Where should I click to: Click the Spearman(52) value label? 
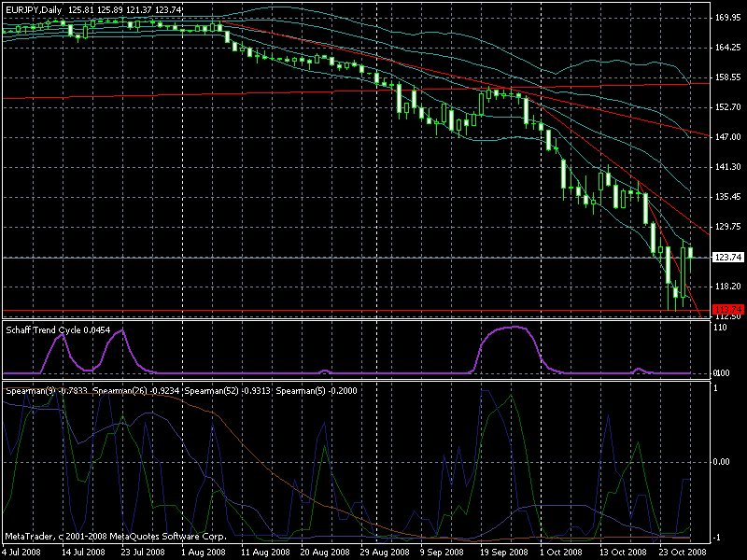pos(228,391)
